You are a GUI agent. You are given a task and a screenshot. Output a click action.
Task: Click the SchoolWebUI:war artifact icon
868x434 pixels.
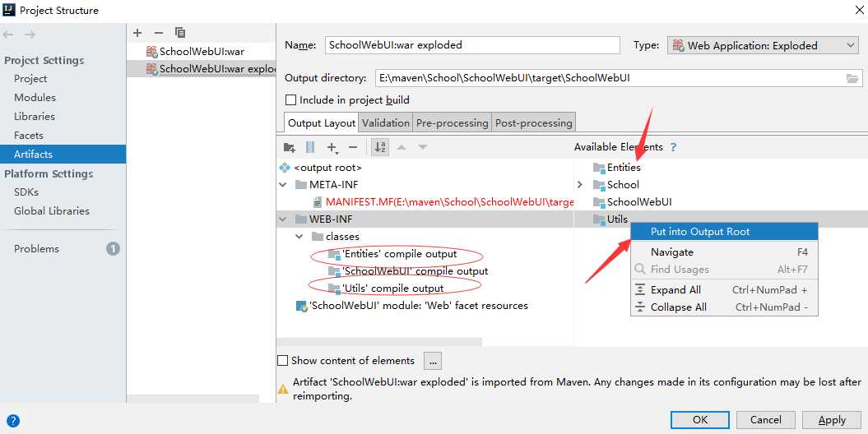[x=151, y=52]
